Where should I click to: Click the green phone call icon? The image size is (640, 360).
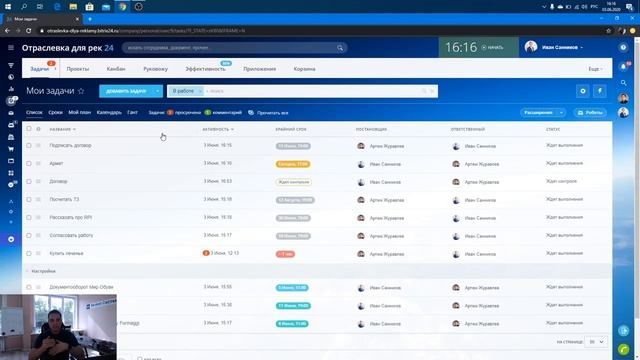coord(624,349)
